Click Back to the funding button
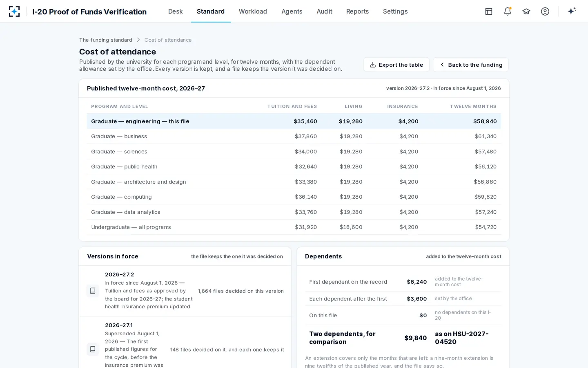 (x=471, y=65)
